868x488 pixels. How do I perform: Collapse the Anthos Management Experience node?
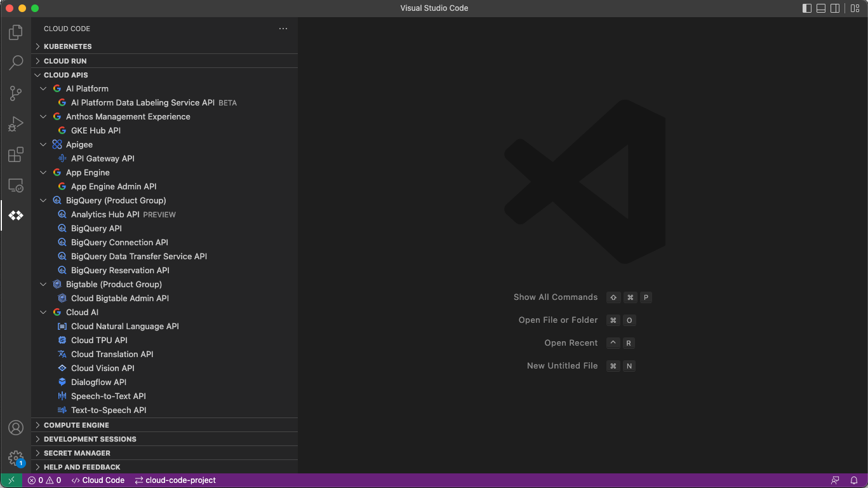click(x=43, y=116)
